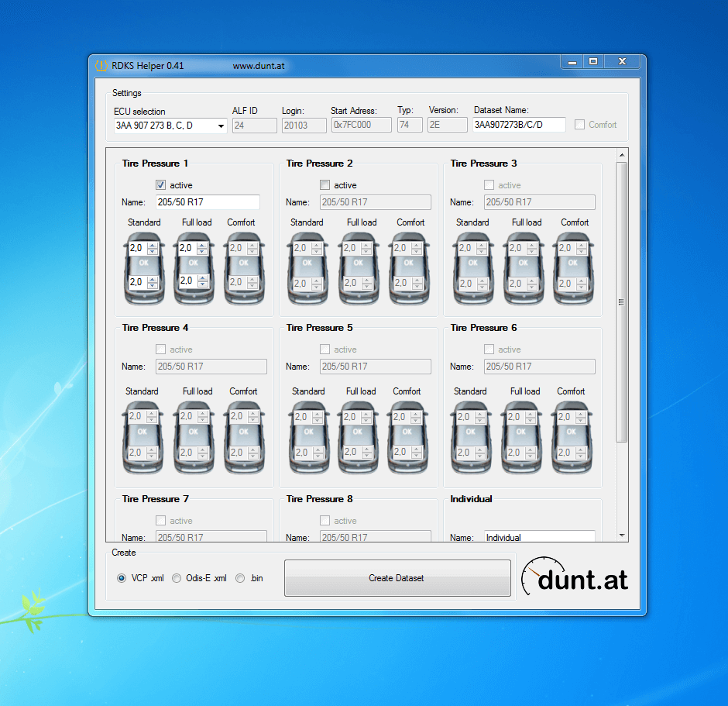Click the Tire Pressure 5 Standard car image
This screenshot has height=706, width=728.
click(309, 438)
